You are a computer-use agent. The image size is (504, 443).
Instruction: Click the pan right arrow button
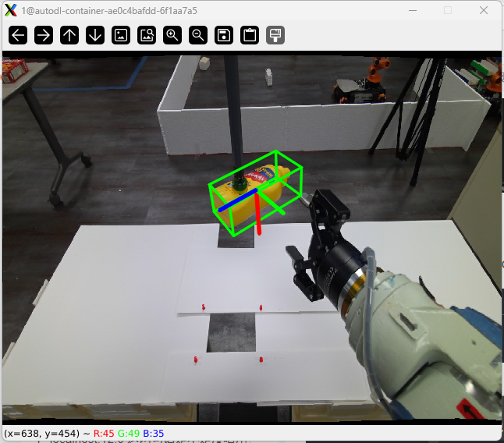point(44,35)
